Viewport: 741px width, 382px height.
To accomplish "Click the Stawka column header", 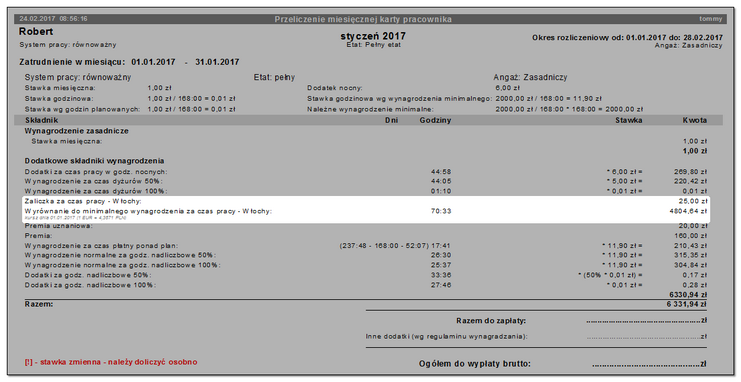I will coord(629,121).
